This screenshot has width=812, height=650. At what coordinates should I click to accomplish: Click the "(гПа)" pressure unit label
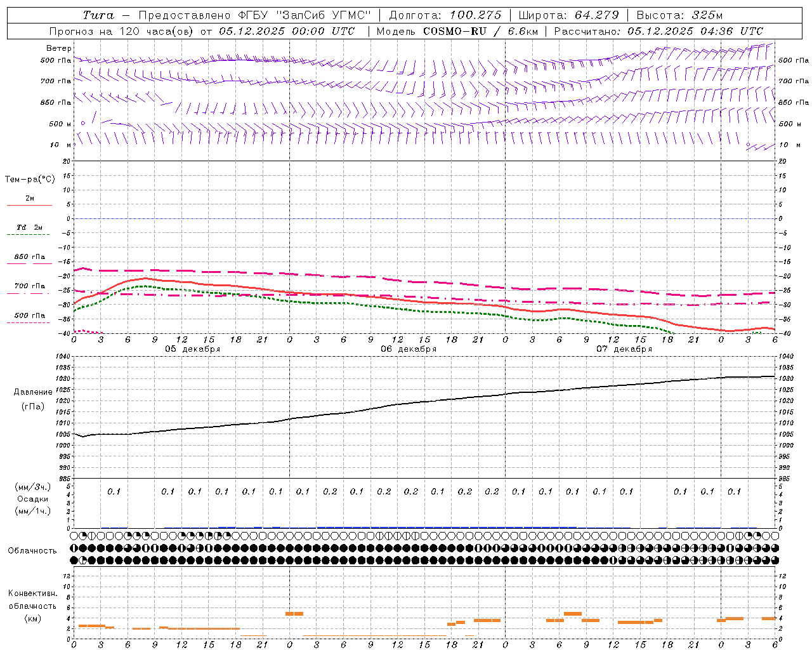(x=33, y=406)
